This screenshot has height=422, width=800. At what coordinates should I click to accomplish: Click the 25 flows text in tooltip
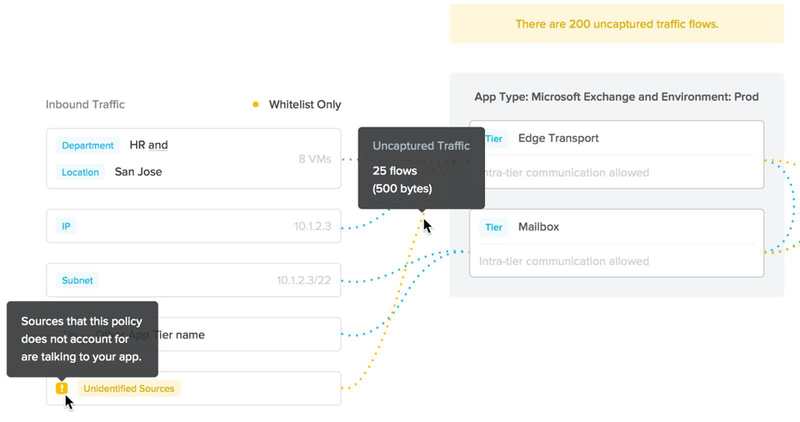(x=394, y=171)
